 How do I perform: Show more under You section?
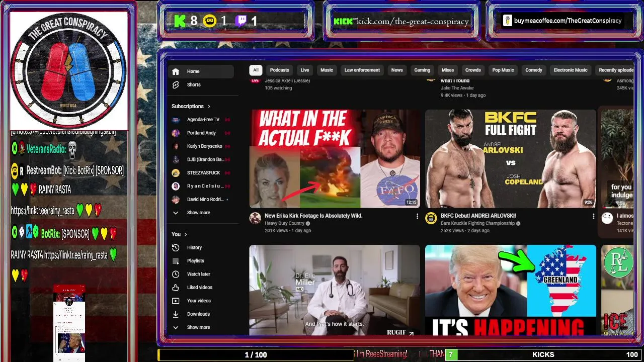click(201, 327)
